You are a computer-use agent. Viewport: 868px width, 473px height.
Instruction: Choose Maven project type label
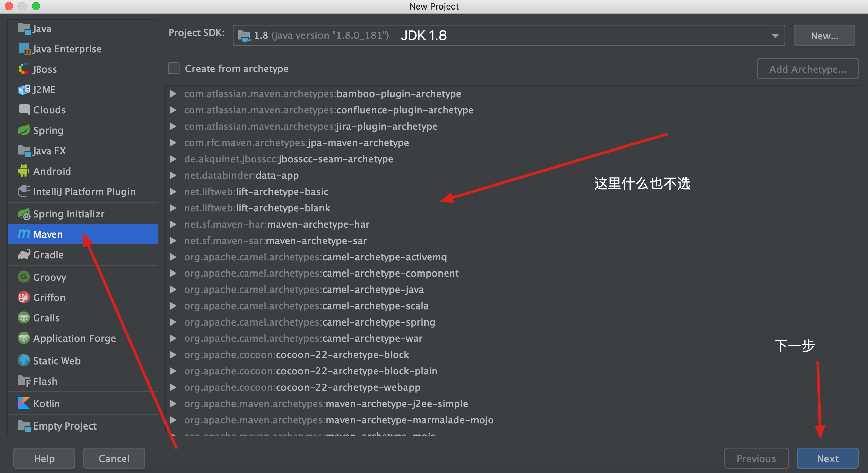click(x=48, y=234)
